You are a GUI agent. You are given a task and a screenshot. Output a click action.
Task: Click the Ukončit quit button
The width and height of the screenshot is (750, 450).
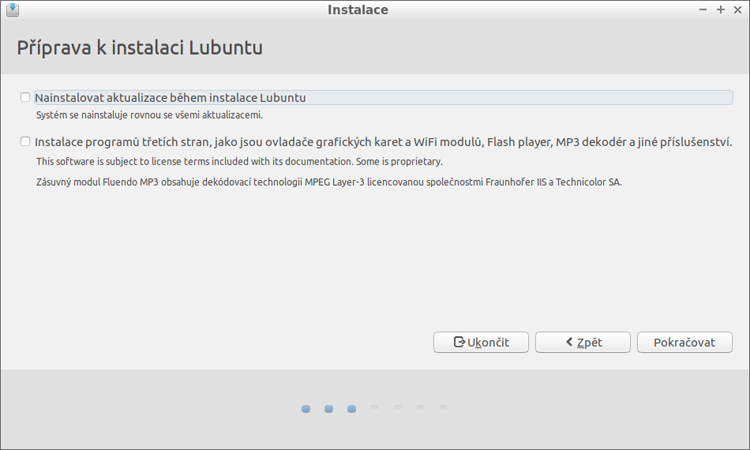click(481, 342)
